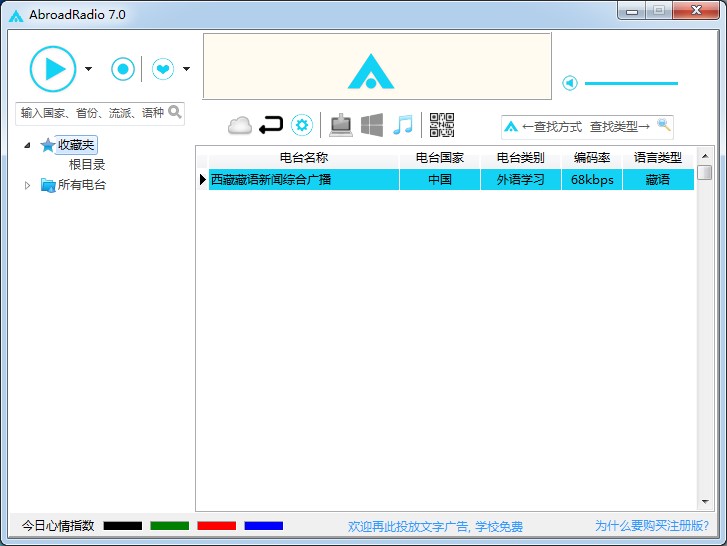Viewport: 727px width, 546px height.
Task: Close the AbroadRadio window
Action: [696, 10]
